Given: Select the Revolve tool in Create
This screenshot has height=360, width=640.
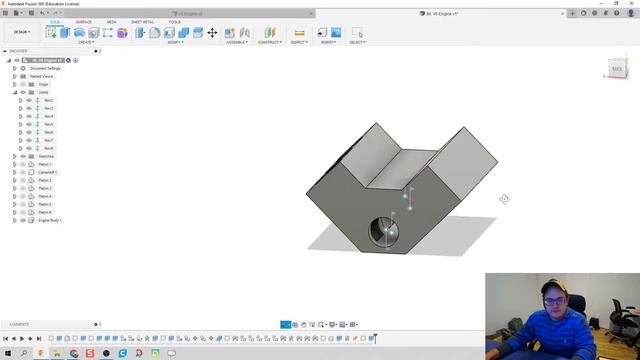Looking at the screenshot, I should click(x=79, y=32).
